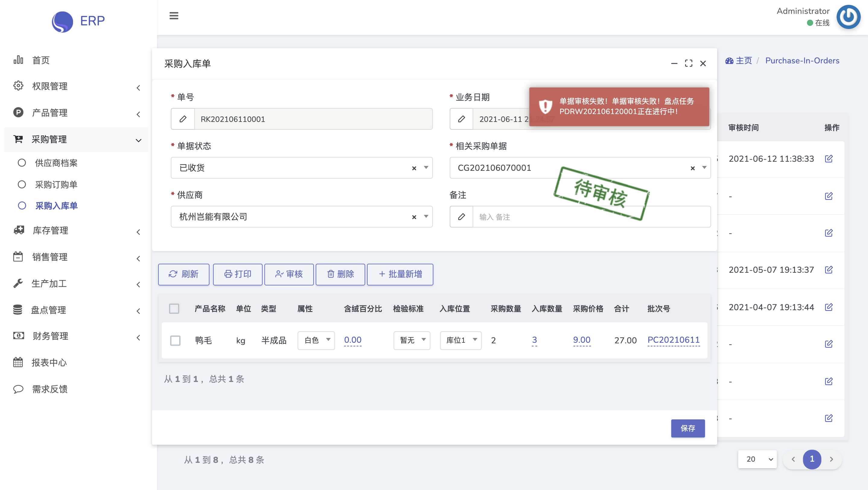868x490 pixels.
Task: Select the 采购订购单 radio item in sidebar
Action: point(56,185)
